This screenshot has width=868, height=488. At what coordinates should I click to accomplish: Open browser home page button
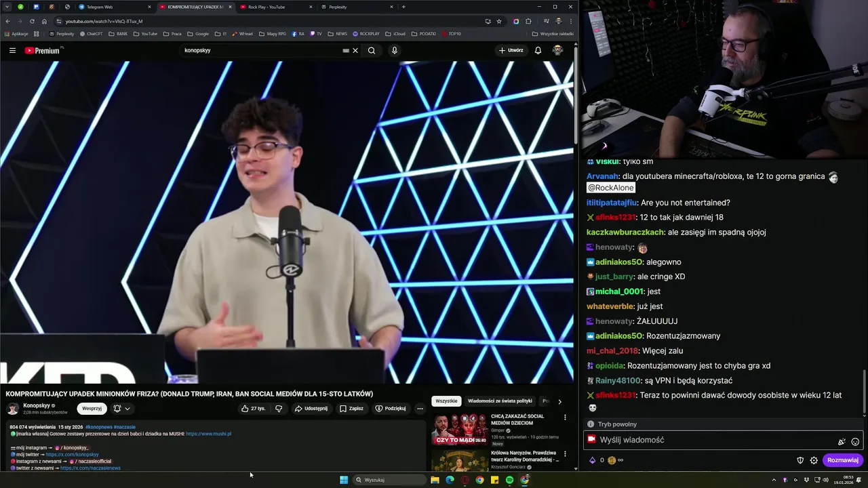pyautogui.click(x=44, y=21)
